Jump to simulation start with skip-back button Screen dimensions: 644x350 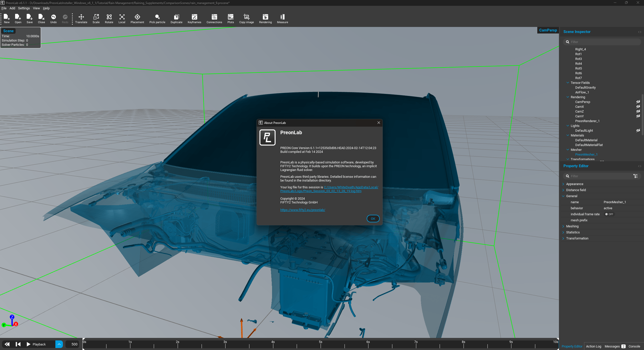18,344
